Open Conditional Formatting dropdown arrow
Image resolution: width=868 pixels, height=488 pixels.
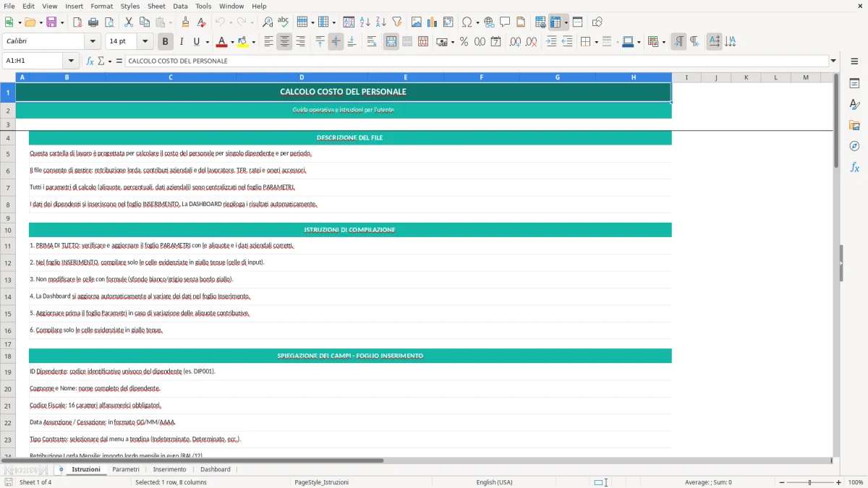tap(663, 42)
